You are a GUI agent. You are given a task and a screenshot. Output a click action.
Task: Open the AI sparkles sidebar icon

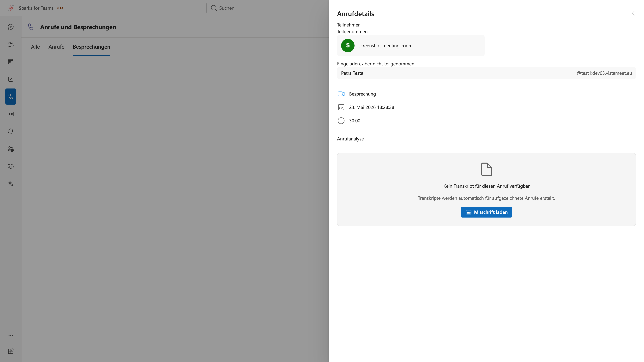(11, 184)
